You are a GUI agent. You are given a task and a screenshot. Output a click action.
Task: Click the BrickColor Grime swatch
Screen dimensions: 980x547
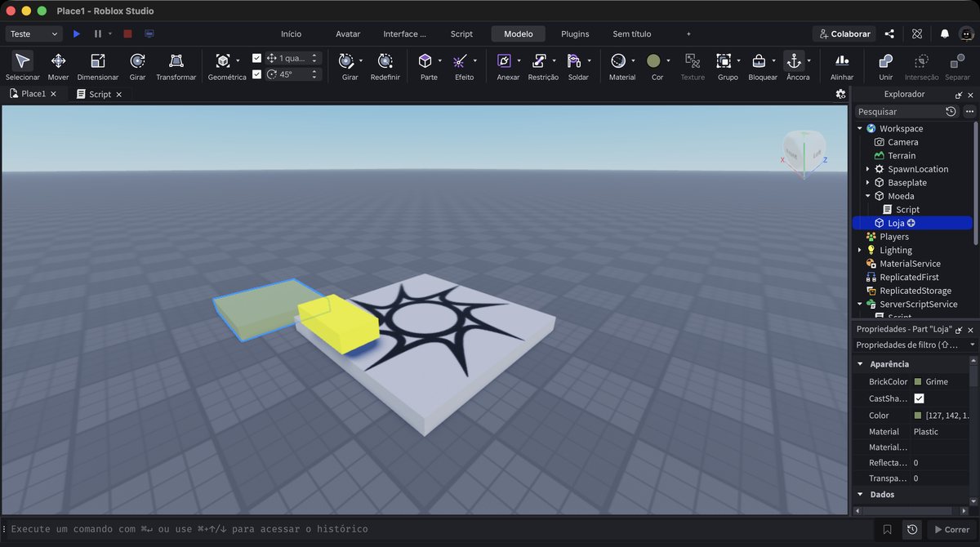point(918,382)
